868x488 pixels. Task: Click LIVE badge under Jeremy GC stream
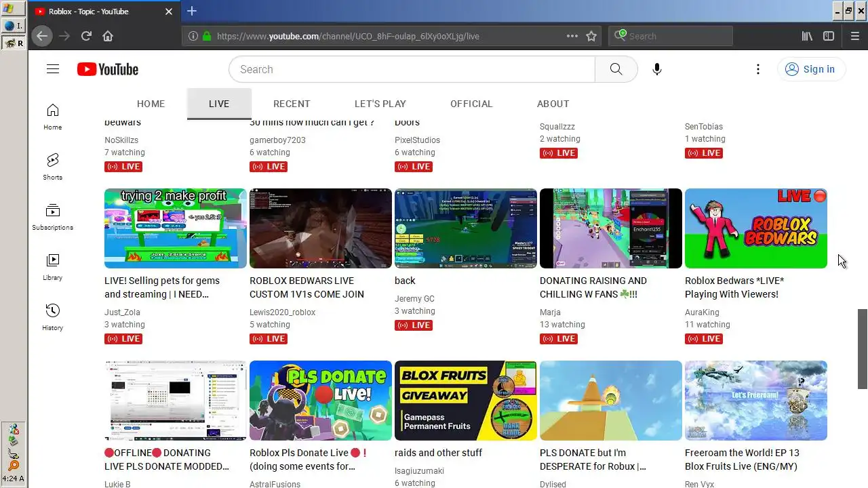click(414, 325)
